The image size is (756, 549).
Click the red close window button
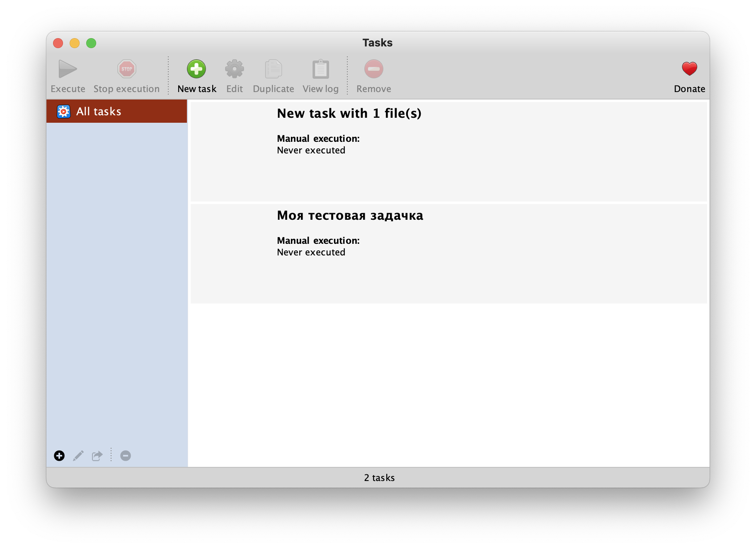(x=58, y=43)
